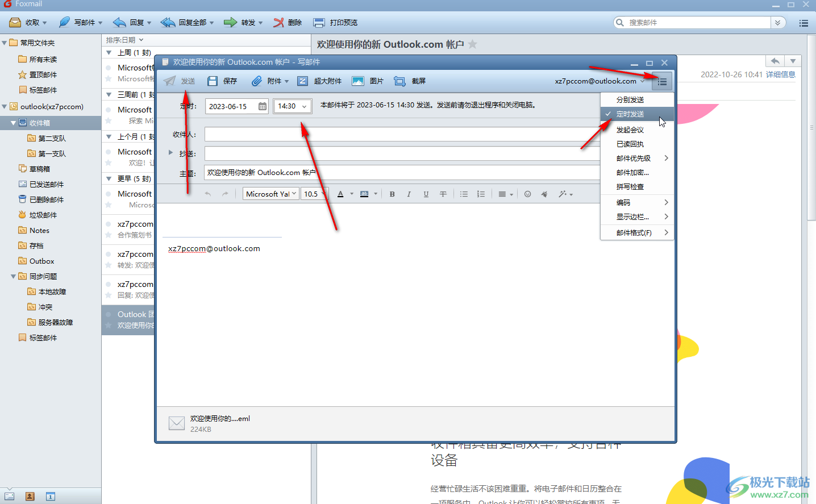Screen dimensions: 816x504
Task: Open 邮件格式(F) submenu
Action: point(638,233)
